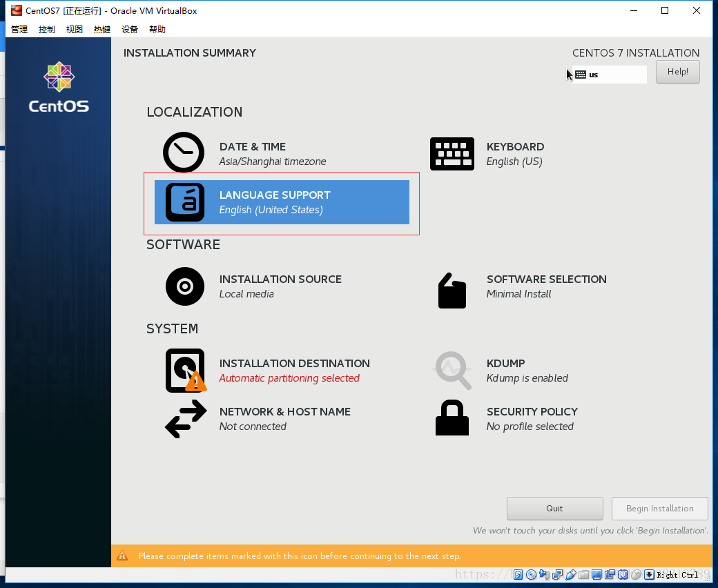718x588 pixels.
Task: Open the 设备 menu
Action: coord(130,29)
